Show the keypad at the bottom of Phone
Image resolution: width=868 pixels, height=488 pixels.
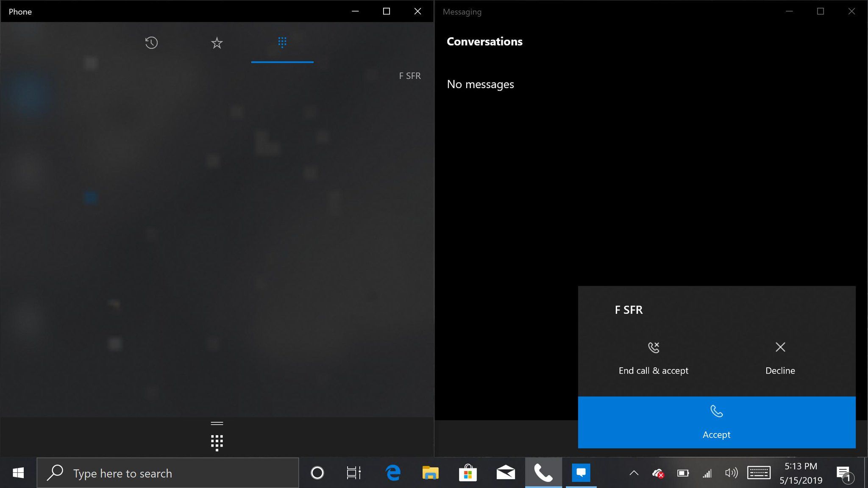[217, 443]
